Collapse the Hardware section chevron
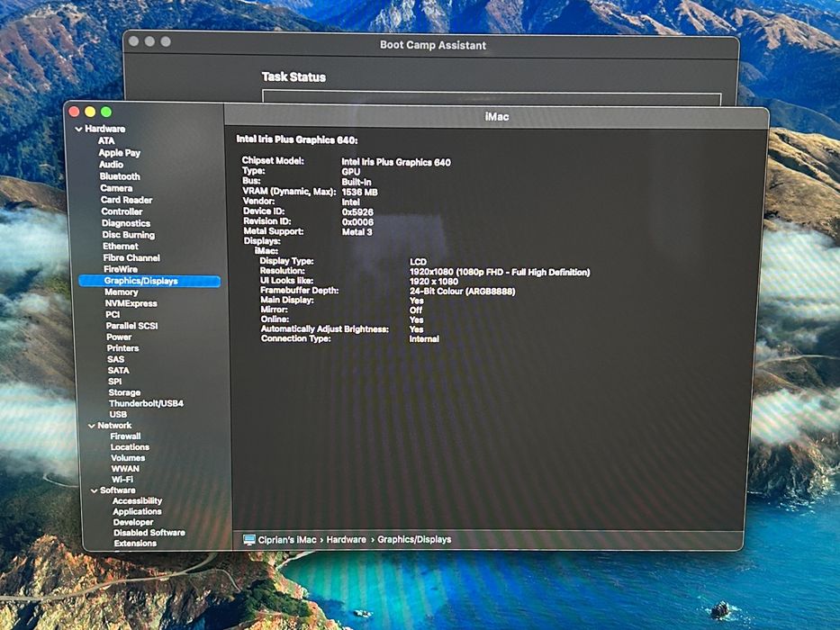This screenshot has width=840, height=630. click(78, 129)
